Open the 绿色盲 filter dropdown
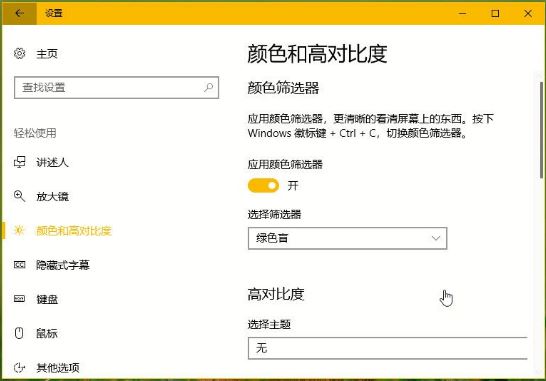 click(x=348, y=238)
